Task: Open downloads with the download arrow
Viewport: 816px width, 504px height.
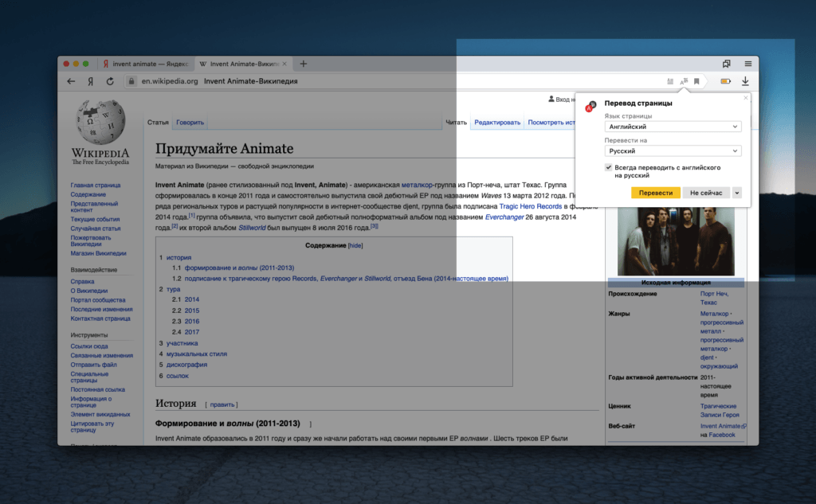Action: pyautogui.click(x=745, y=81)
